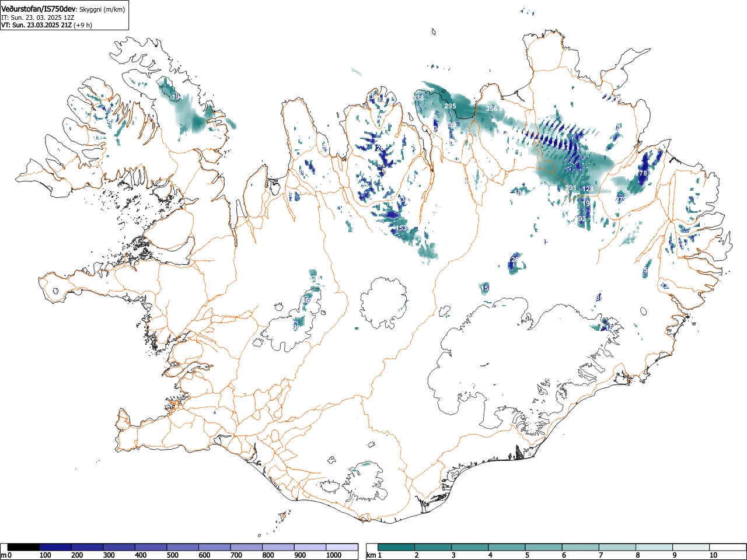Click the '295' visibility value on the map
Viewport: 747px width, 560px height.
(x=450, y=106)
